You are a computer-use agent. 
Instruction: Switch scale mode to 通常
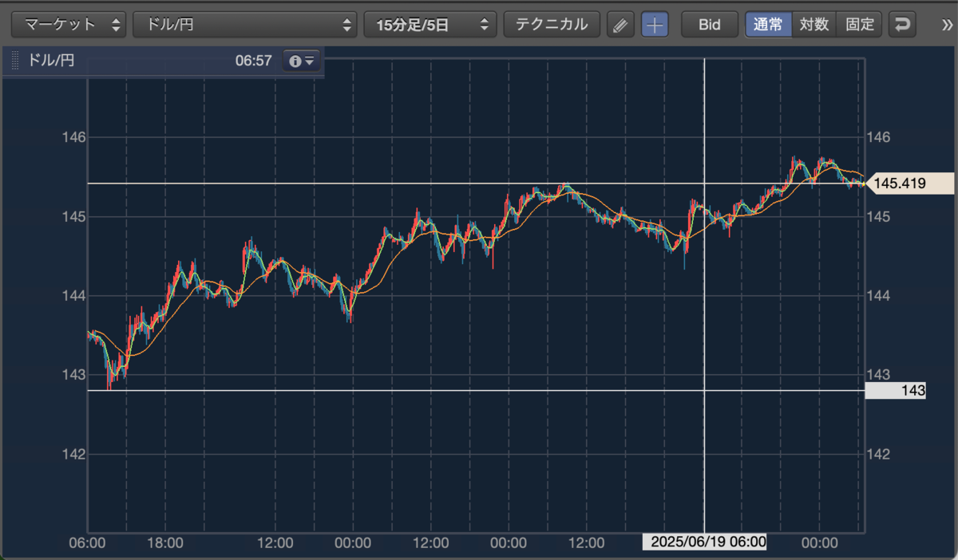tap(768, 24)
